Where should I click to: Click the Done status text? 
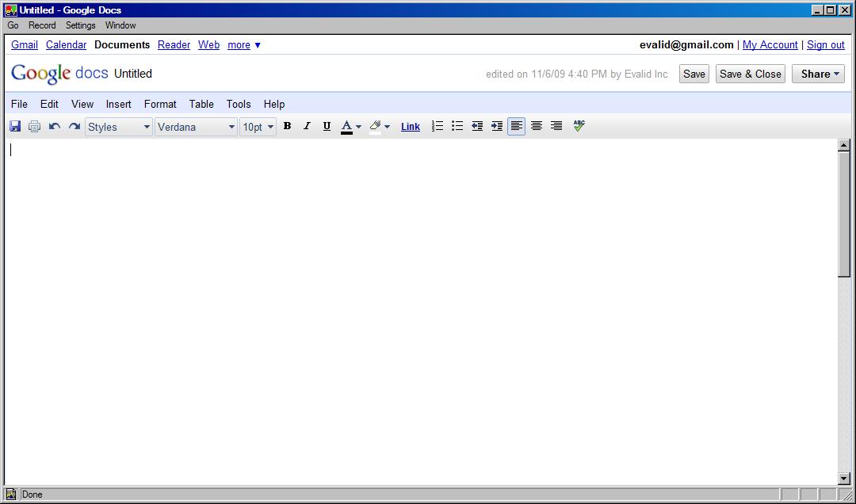pyautogui.click(x=32, y=494)
